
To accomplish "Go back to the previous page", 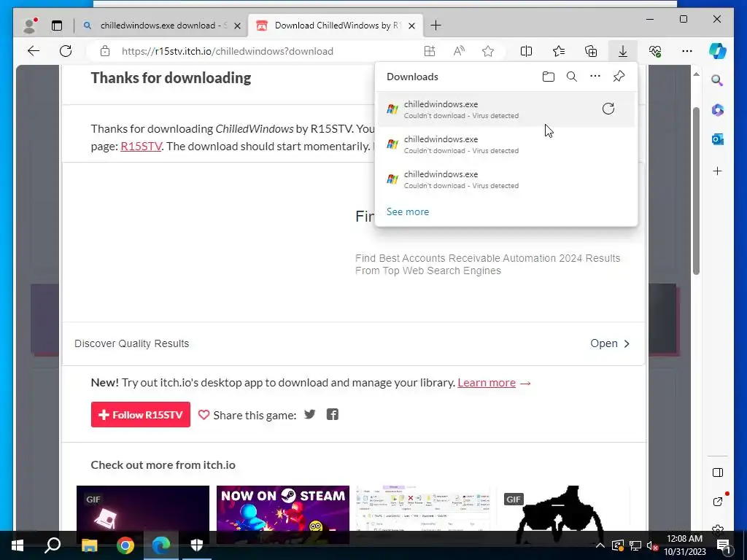I will click(34, 51).
